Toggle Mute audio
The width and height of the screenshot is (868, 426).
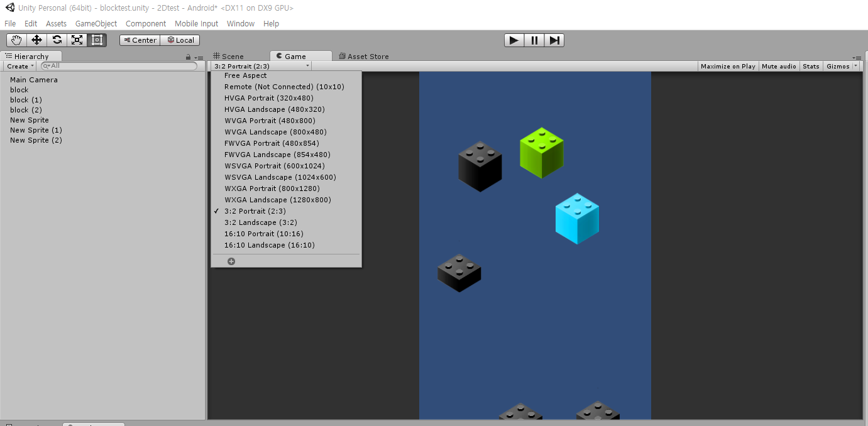[779, 66]
